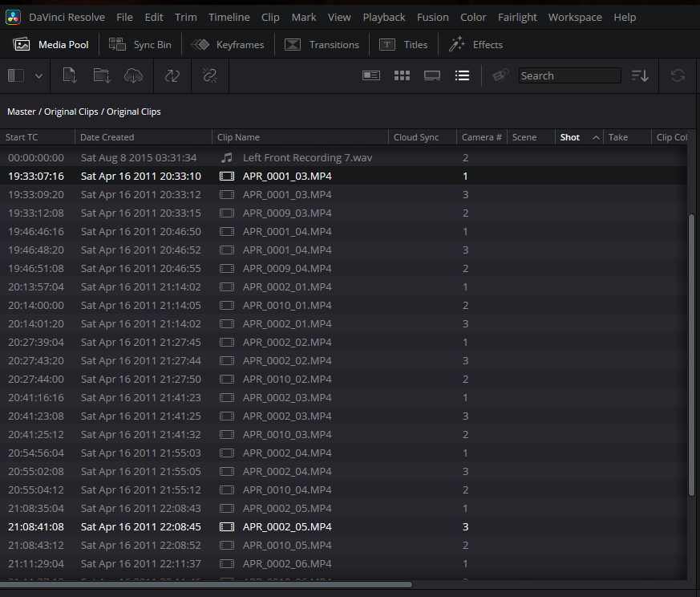Open the Media Pool panel
The image size is (700, 597).
coord(51,45)
